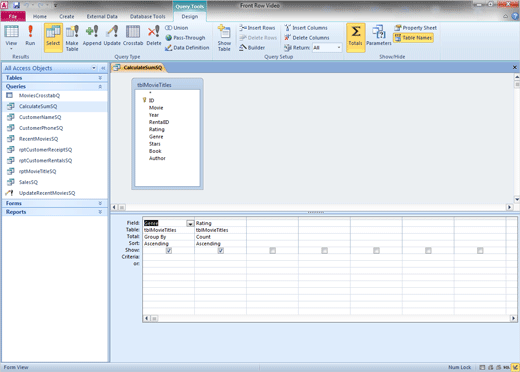This screenshot has width=520, height=372.
Task: Open Access Help question mark icon
Action: pos(515,16)
